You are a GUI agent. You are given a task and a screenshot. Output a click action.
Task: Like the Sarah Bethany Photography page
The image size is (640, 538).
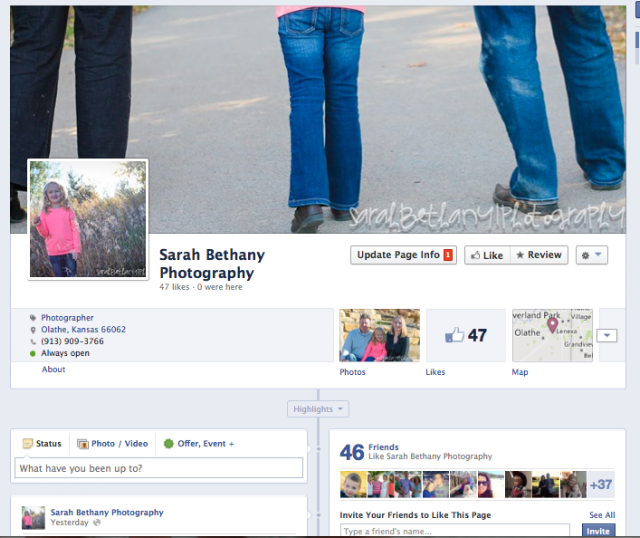(487, 256)
